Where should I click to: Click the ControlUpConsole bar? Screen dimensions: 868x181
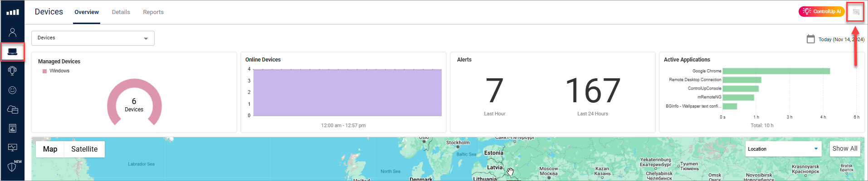(x=741, y=89)
